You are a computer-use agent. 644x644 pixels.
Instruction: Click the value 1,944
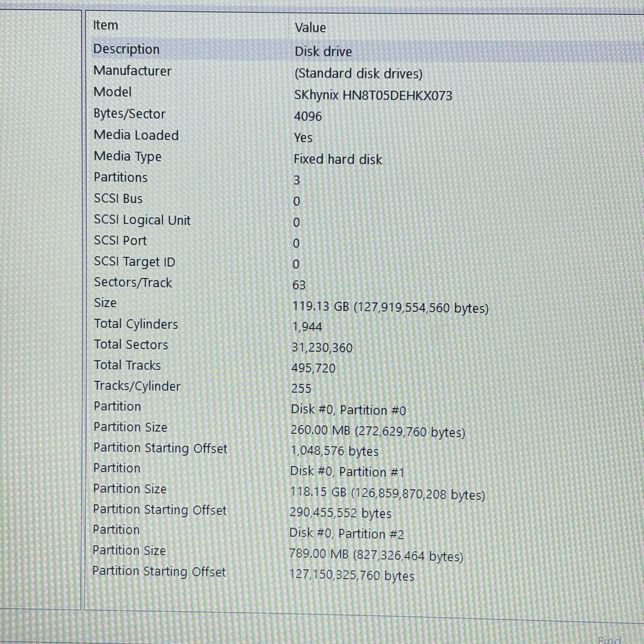pos(307,326)
